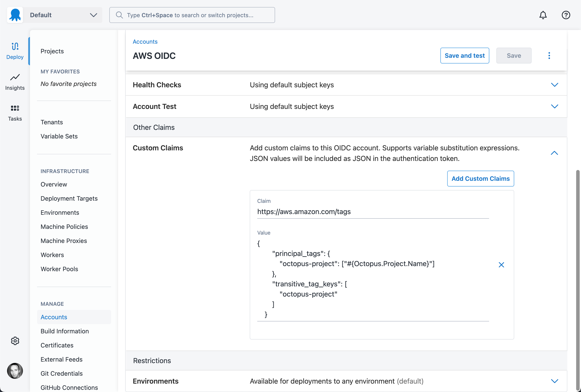Open the Tasks section
581x392 pixels.
(x=15, y=112)
